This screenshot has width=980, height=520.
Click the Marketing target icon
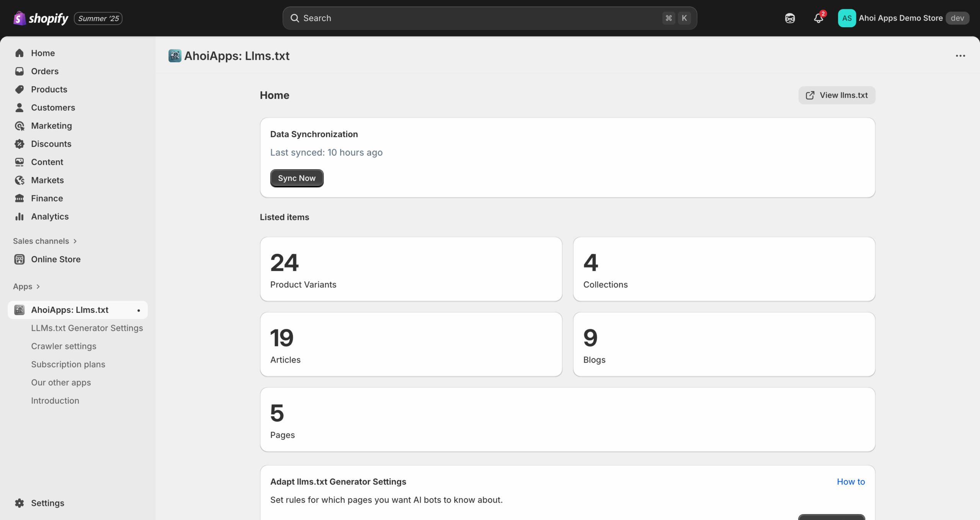(x=20, y=126)
